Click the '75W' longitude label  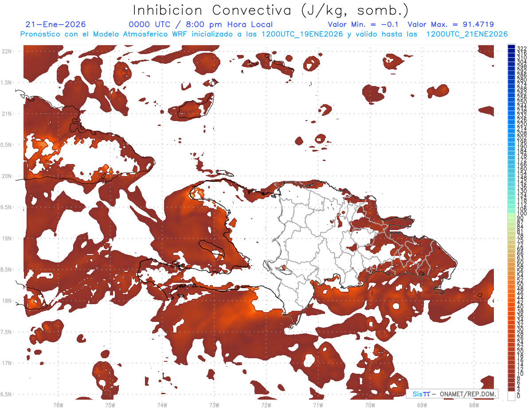(110, 405)
